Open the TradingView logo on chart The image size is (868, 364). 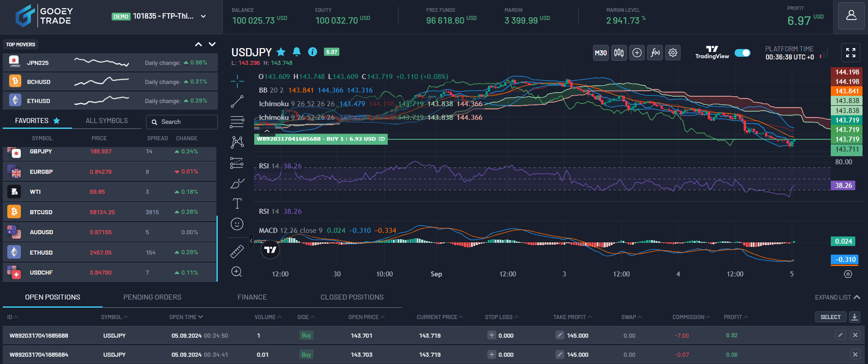[x=270, y=250]
